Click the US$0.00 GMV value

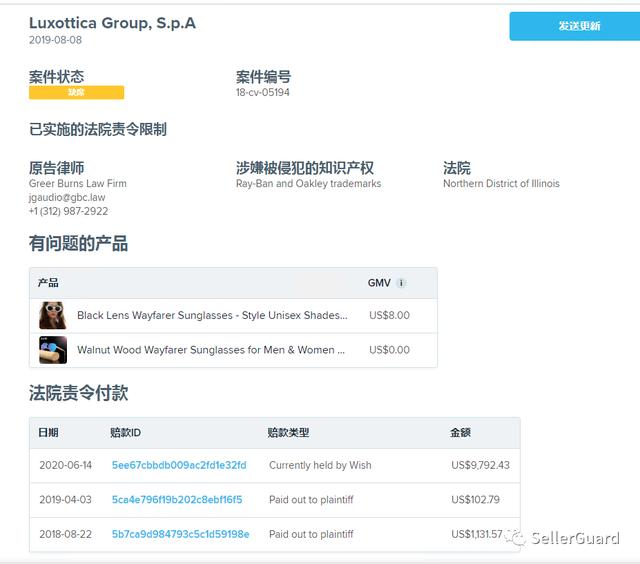389,350
